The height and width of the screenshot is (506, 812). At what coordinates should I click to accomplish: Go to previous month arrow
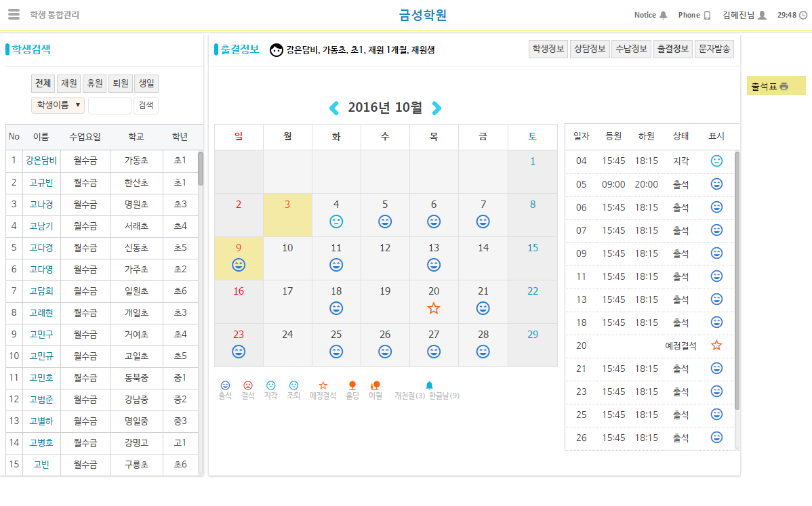click(x=334, y=108)
